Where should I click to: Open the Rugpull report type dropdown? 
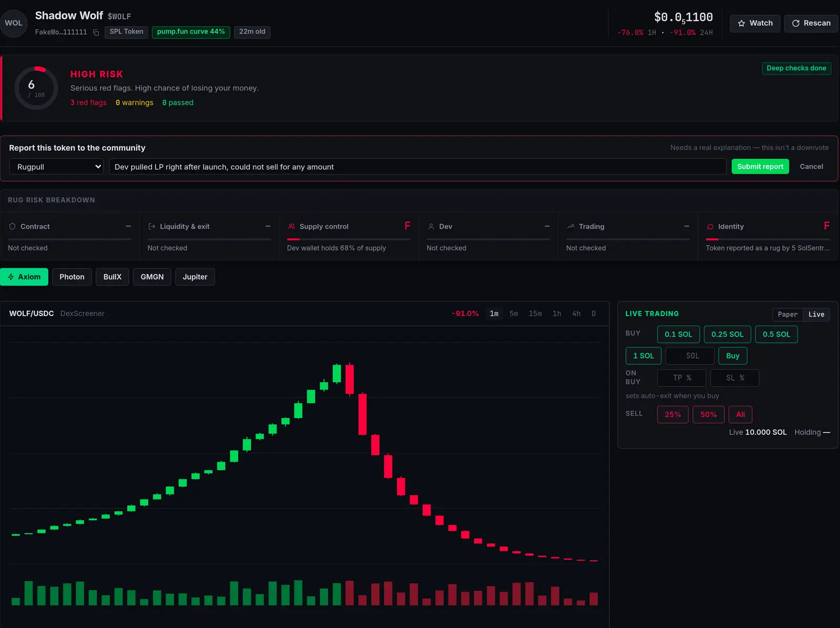pyautogui.click(x=57, y=167)
